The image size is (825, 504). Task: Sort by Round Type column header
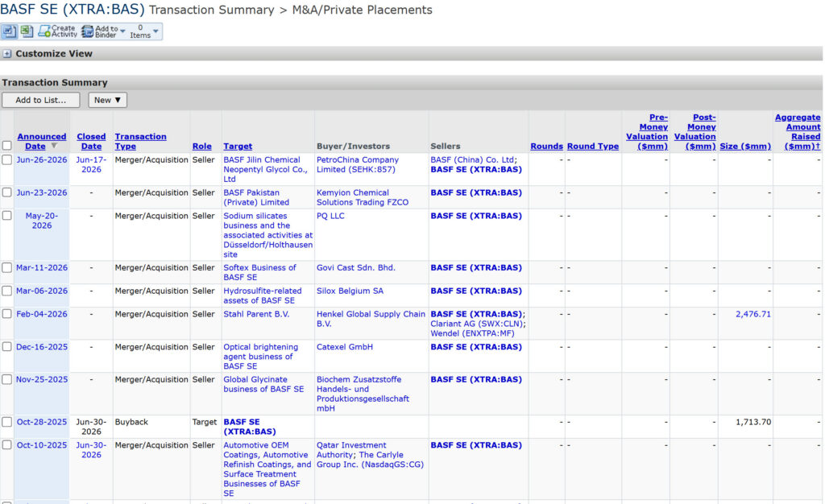[593, 146]
